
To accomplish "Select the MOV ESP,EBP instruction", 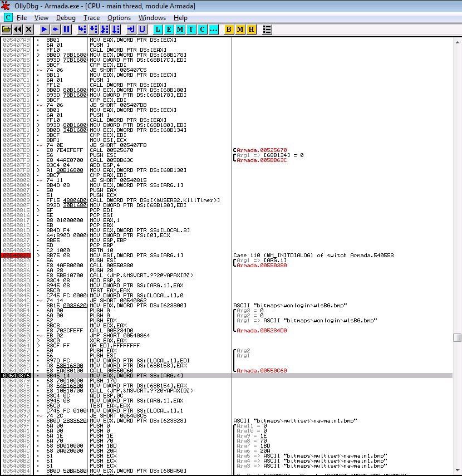I will [x=108, y=241].
